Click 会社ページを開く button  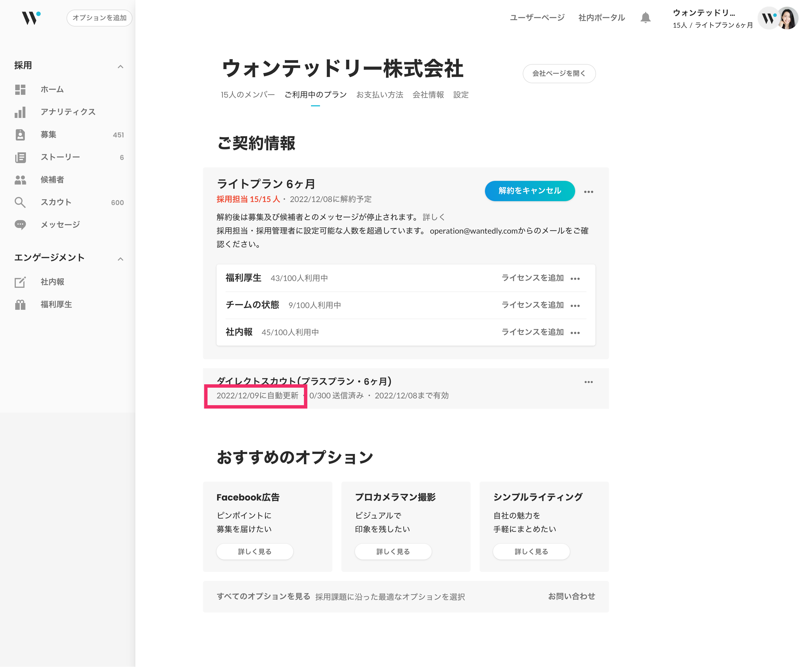[559, 73]
